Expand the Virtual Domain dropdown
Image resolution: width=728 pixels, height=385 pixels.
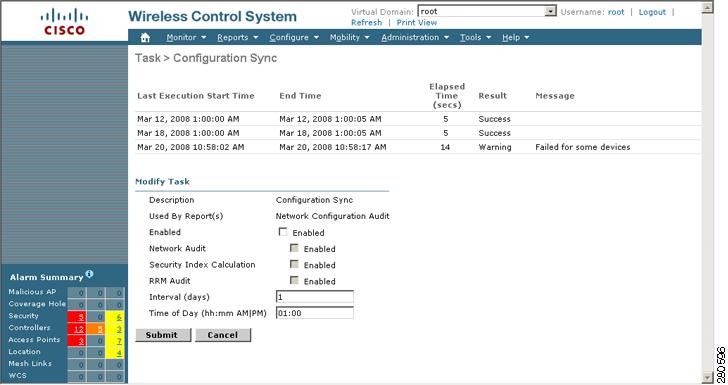pyautogui.click(x=550, y=11)
